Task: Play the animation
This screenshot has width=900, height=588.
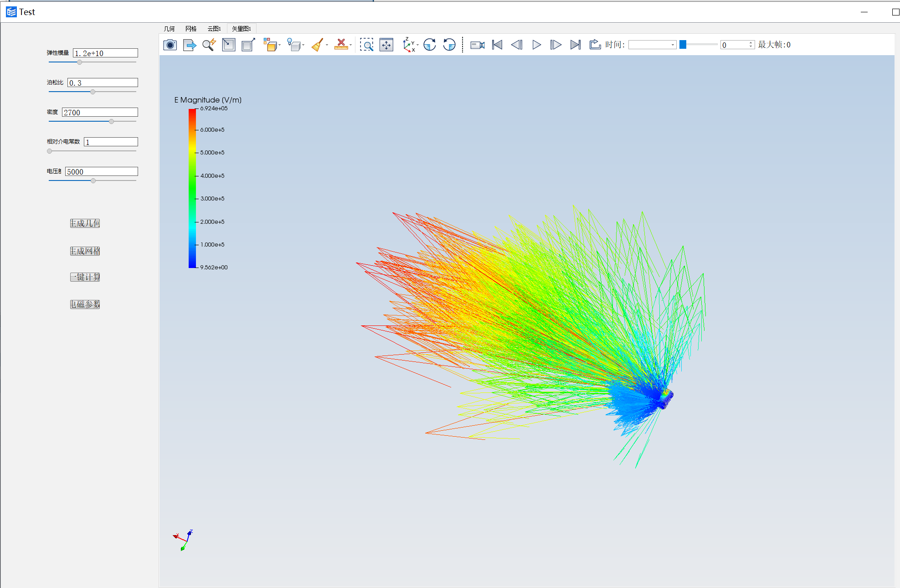Action: tap(537, 45)
